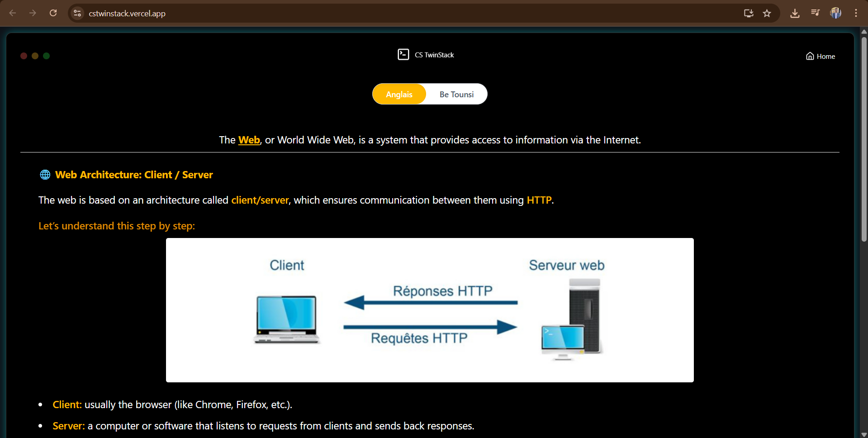Click the red dot window control

click(x=24, y=56)
